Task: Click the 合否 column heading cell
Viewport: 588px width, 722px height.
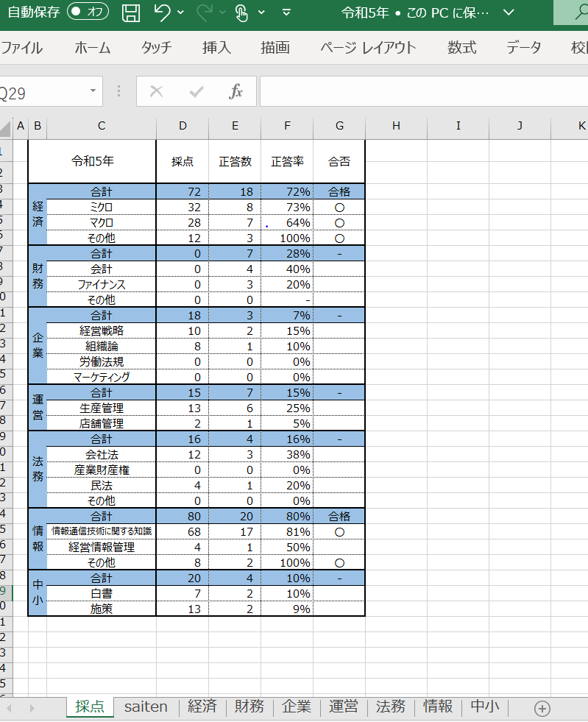Action: point(339,161)
